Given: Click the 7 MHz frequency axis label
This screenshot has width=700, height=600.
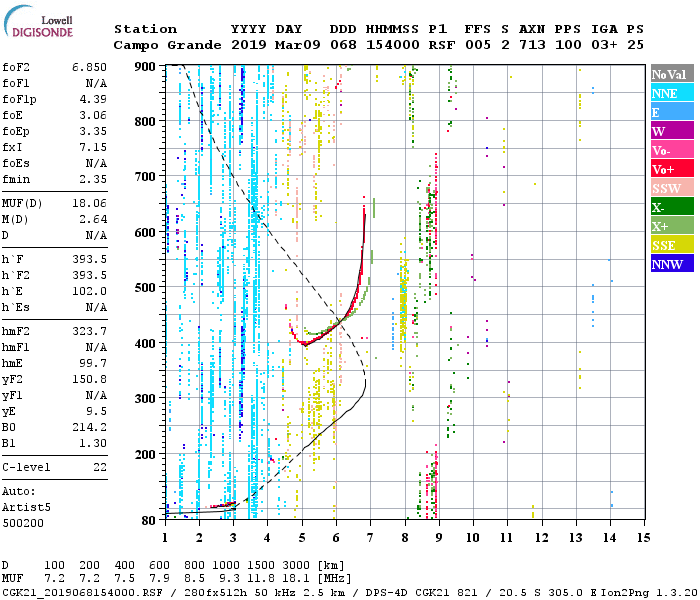Looking at the screenshot, I should [x=370, y=537].
